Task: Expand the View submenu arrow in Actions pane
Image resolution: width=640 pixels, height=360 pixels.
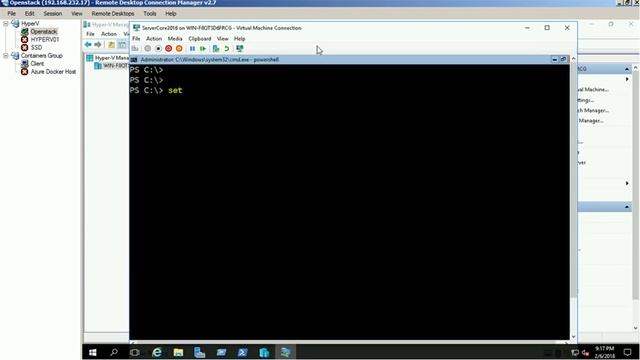Action: 627,183
